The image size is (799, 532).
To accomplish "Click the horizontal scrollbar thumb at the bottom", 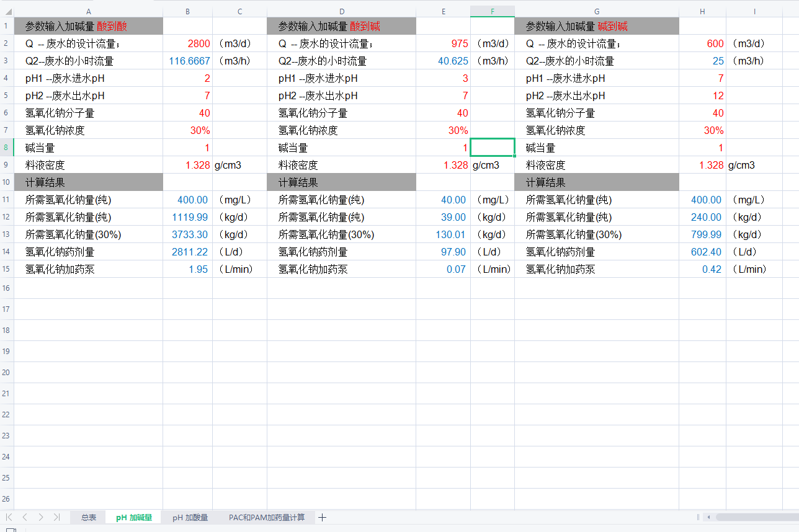I will 757,516.
